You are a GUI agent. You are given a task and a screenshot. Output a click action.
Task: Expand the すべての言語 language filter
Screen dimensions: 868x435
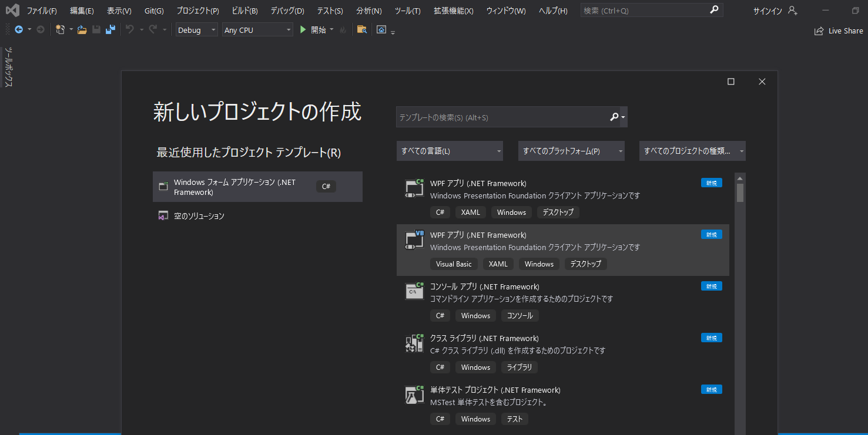[450, 151]
